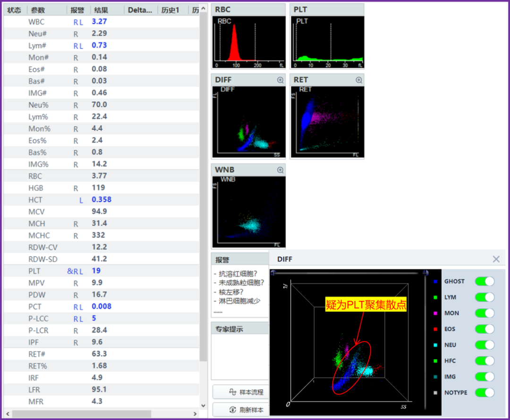
Task: Click the 结果 column header
Action: (x=107, y=10)
